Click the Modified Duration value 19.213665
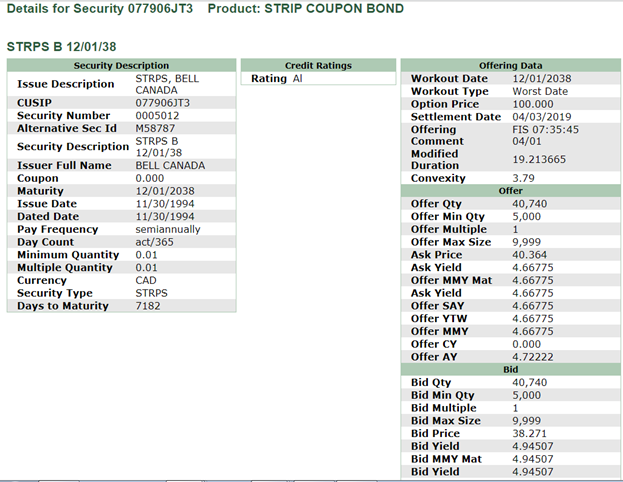623x482 pixels. (x=539, y=159)
